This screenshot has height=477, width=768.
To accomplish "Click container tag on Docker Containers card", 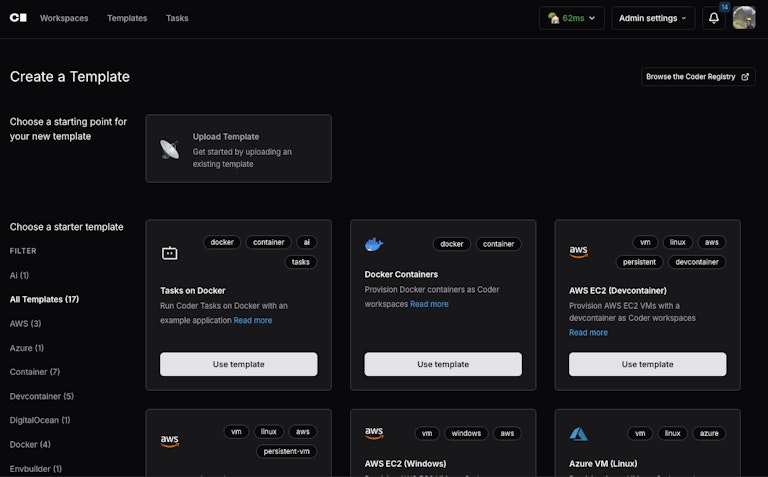I will pos(498,244).
